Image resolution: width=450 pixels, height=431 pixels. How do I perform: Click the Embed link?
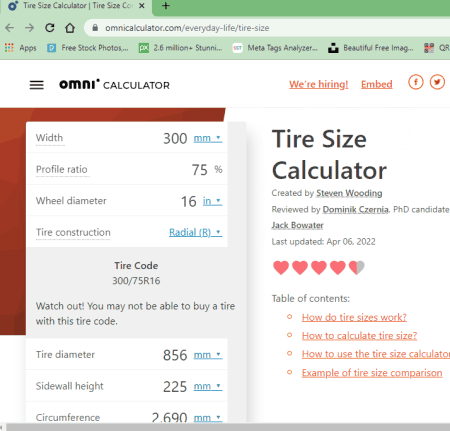tap(377, 84)
